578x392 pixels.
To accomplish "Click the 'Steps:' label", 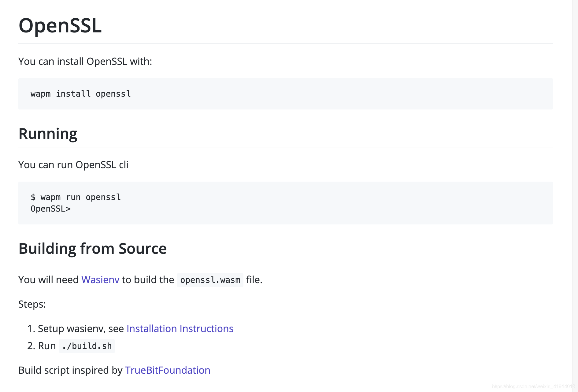I will pos(32,304).
